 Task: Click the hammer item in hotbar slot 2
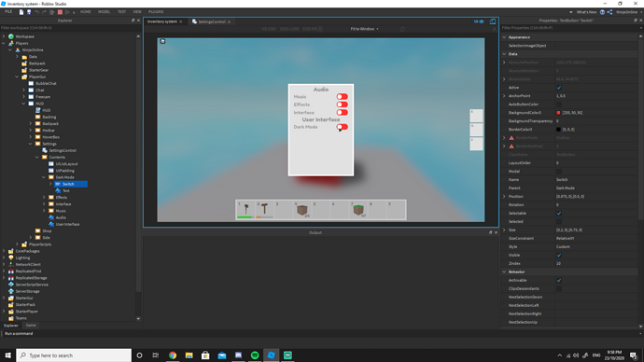coord(264,209)
